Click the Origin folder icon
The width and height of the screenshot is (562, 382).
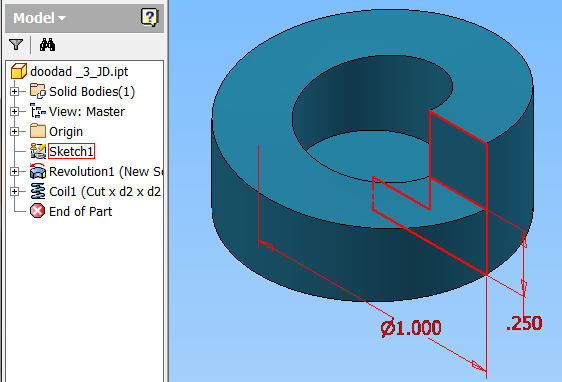tap(38, 131)
